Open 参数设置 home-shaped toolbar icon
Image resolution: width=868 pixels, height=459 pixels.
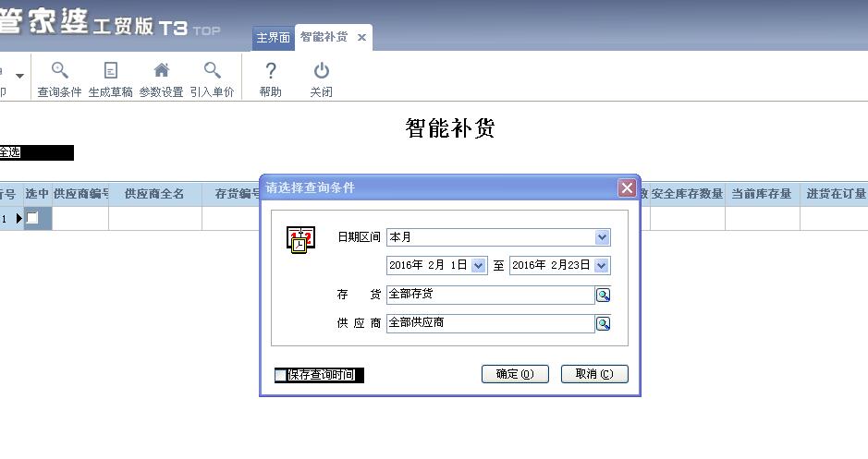point(161,71)
